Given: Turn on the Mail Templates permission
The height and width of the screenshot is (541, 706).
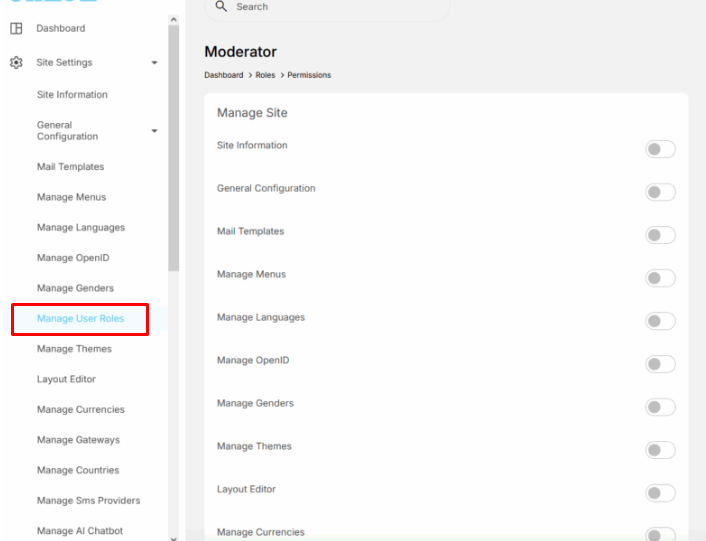Looking at the screenshot, I should [660, 235].
